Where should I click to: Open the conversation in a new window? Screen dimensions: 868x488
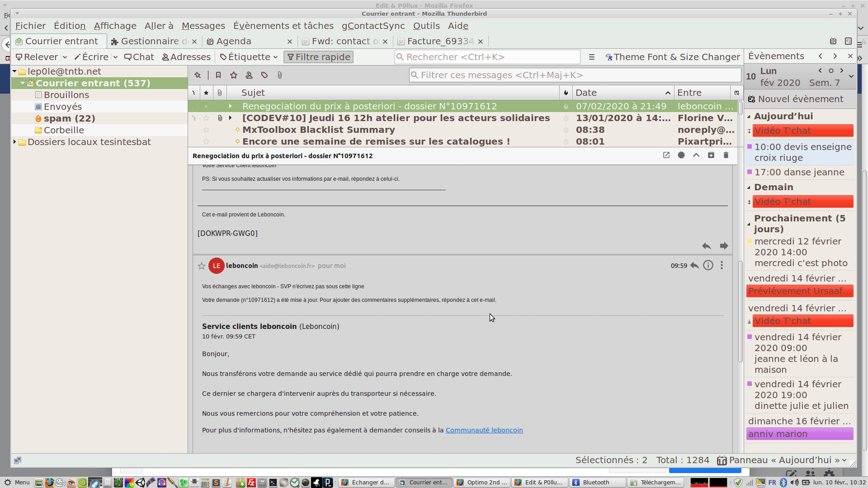tap(666, 155)
